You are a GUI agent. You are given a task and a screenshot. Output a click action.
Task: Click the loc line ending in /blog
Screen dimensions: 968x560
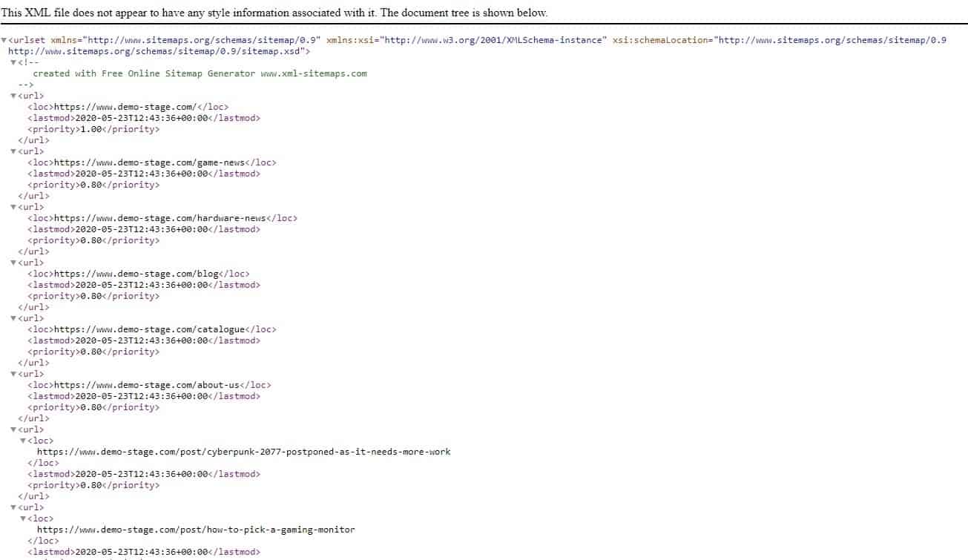(x=139, y=274)
